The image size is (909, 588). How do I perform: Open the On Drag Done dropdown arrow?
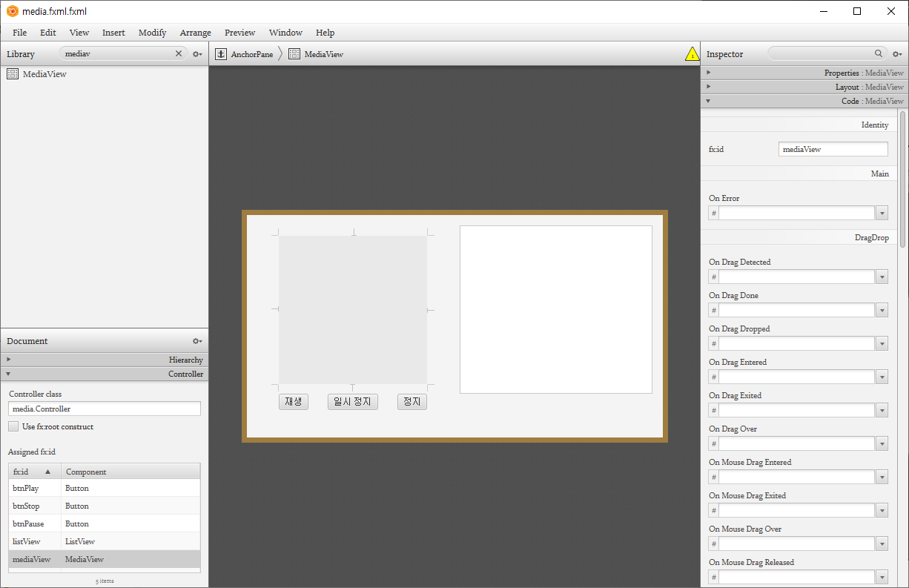(882, 311)
